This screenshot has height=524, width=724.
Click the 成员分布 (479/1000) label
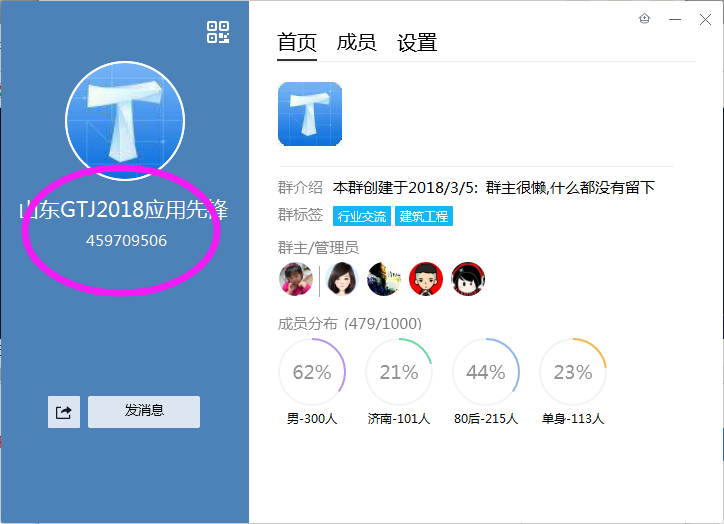tap(350, 324)
